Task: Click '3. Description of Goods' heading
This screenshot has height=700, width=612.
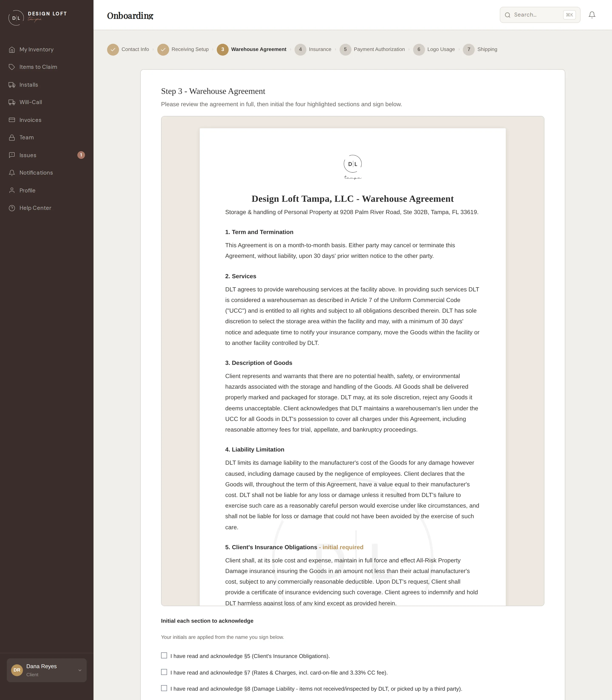Action: pyautogui.click(x=259, y=363)
